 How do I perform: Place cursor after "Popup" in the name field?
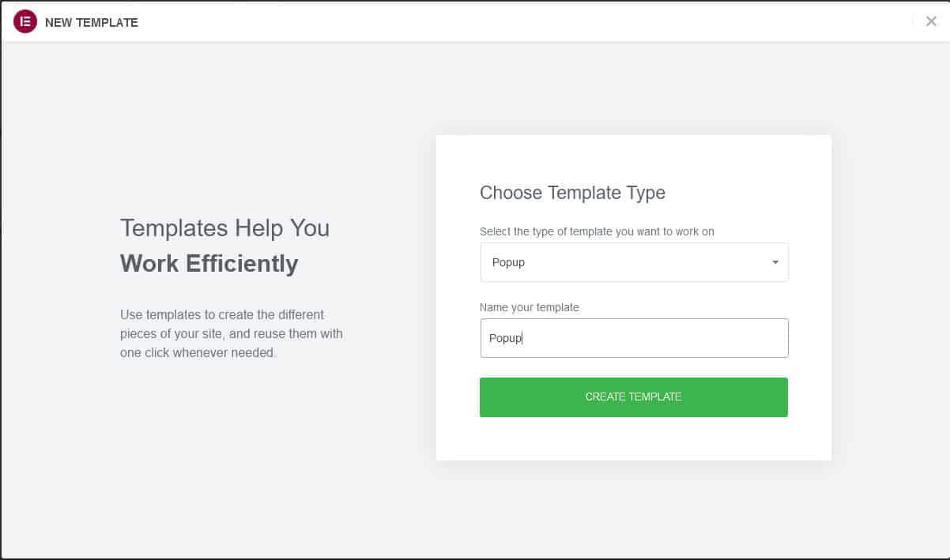point(524,338)
